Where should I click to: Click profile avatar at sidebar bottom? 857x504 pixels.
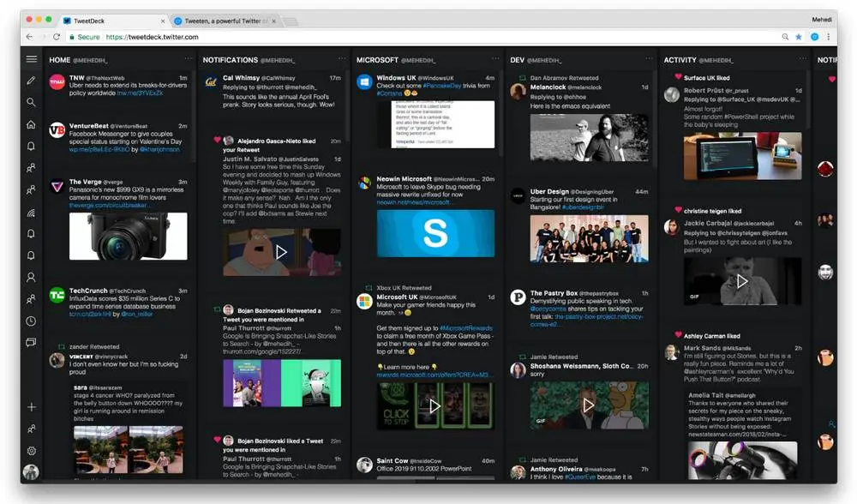(31, 471)
